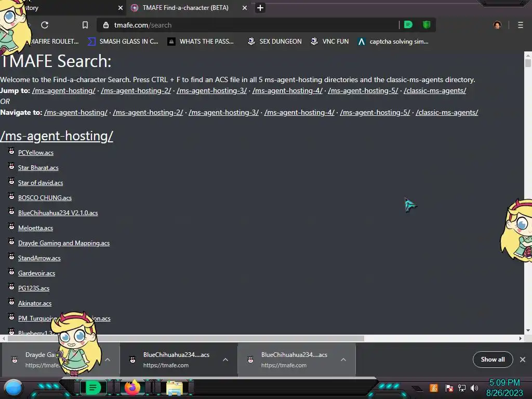This screenshot has height=399, width=532.
Task: Open the green chat app in taskbar
Action: click(93, 388)
